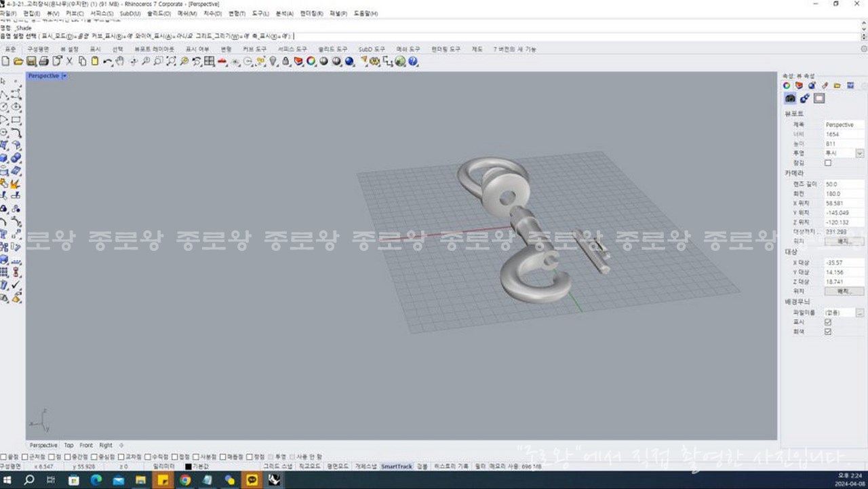Click Rhino icon in the taskbar
868x489 pixels.
(x=274, y=480)
